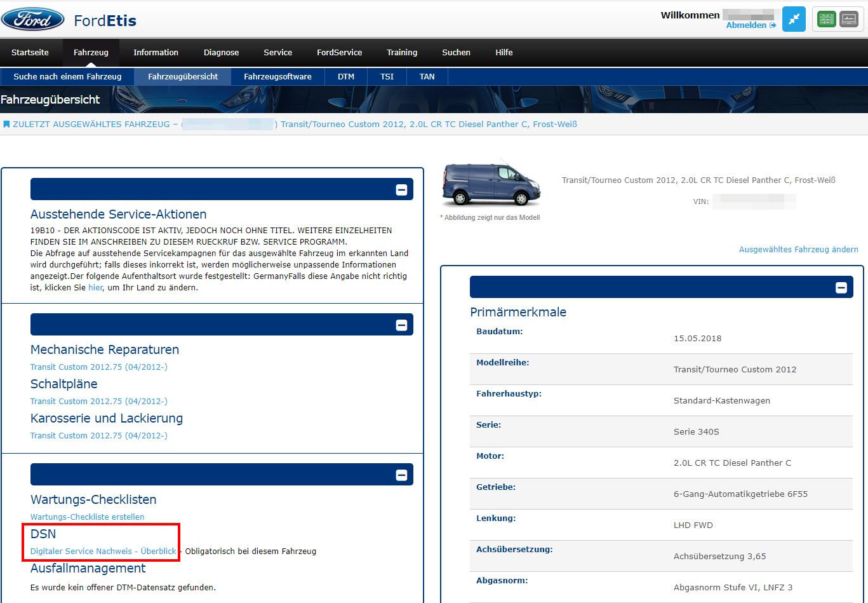Switch to the Fahrzeugsoftware tab
Image resolution: width=868 pixels, height=603 pixels.
[x=277, y=77]
